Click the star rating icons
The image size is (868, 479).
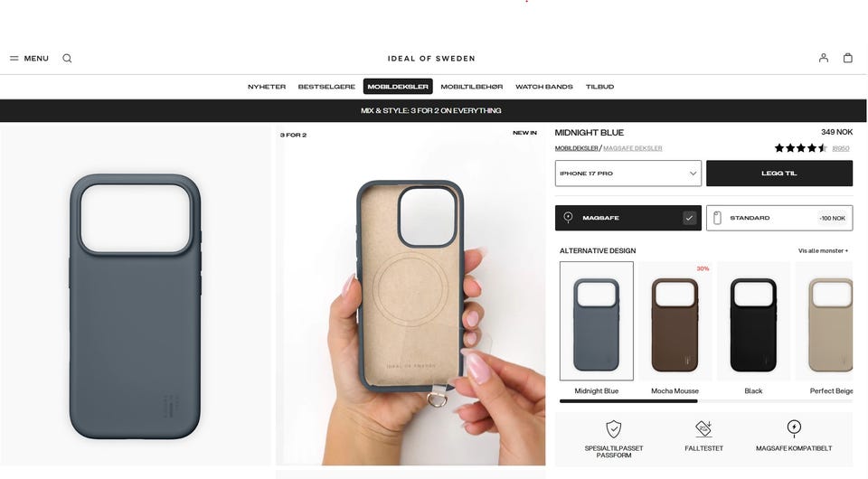(800, 147)
